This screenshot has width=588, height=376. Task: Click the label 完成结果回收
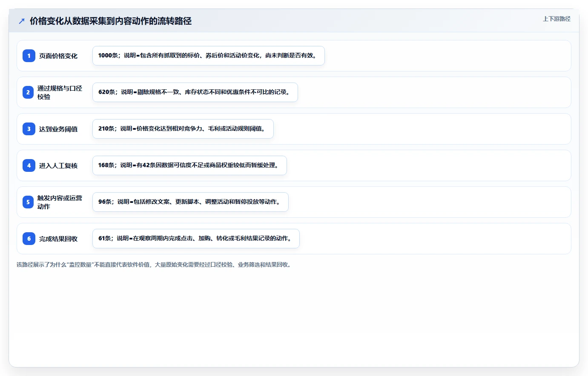click(x=58, y=239)
